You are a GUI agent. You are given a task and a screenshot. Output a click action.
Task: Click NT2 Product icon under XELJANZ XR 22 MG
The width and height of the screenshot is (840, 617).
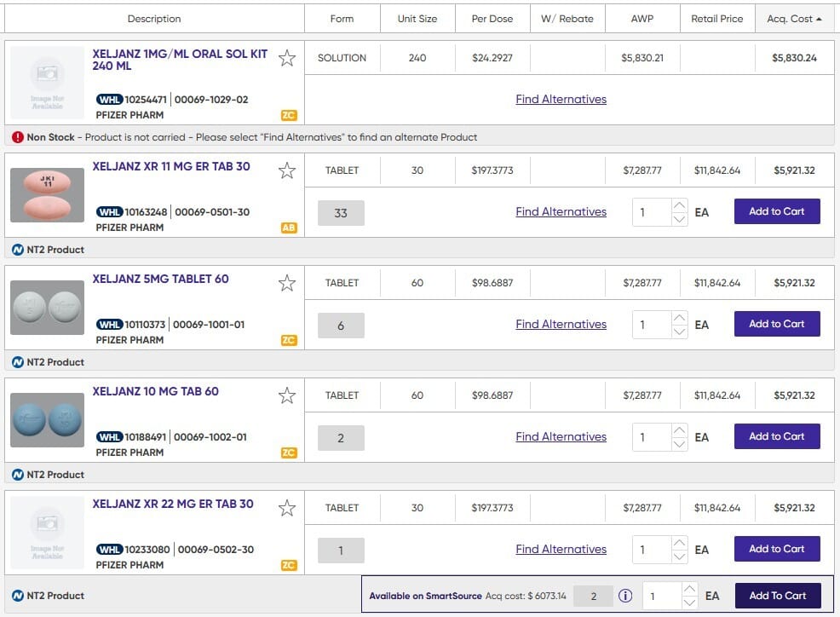coord(18,596)
